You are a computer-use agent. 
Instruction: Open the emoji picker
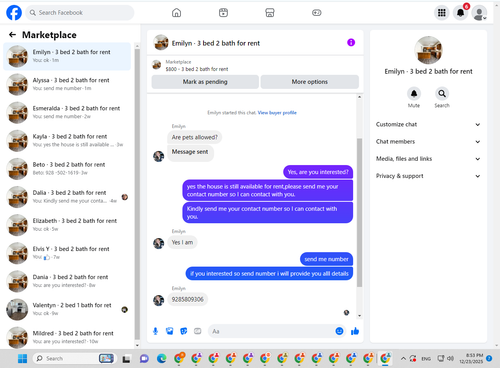(x=339, y=331)
